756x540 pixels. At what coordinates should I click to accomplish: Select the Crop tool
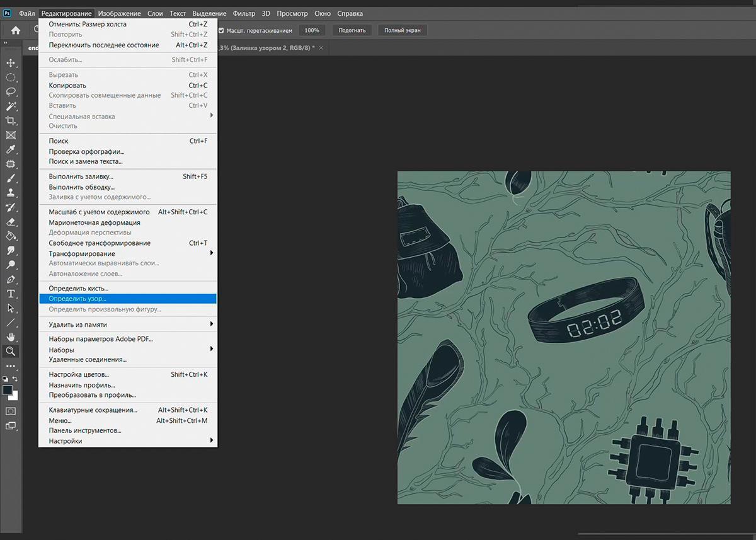[11, 120]
